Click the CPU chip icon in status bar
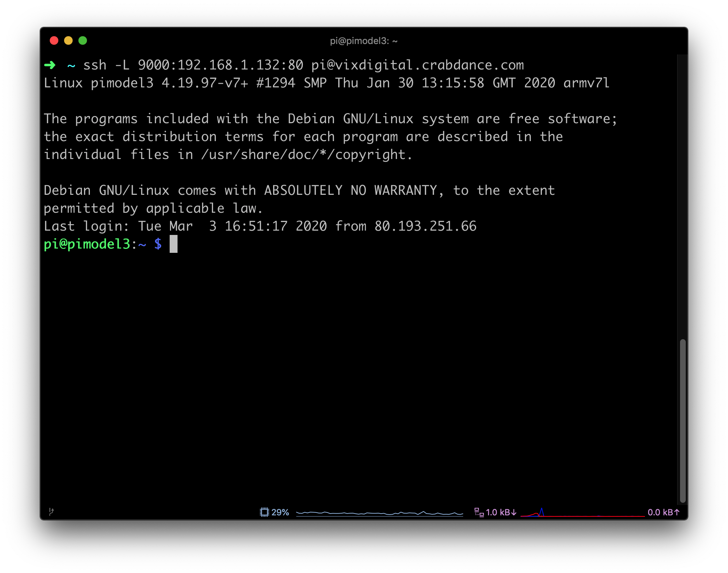The height and width of the screenshot is (573, 728). [264, 512]
